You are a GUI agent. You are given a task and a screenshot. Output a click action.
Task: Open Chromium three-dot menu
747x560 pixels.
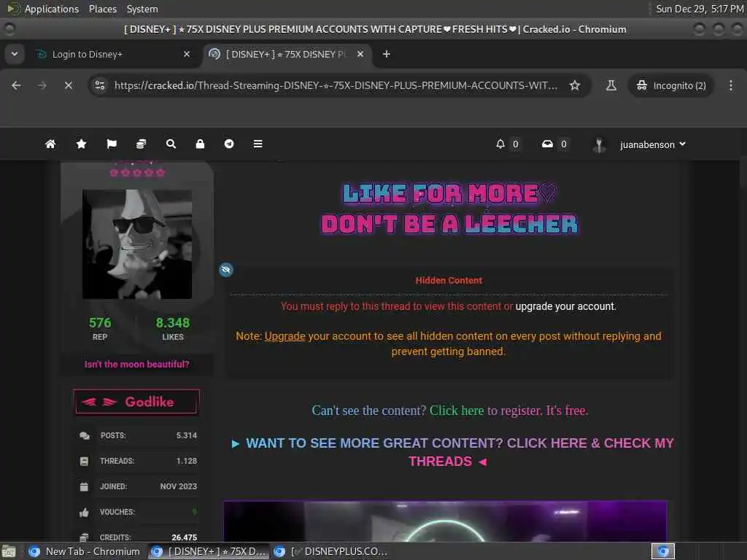tap(731, 85)
